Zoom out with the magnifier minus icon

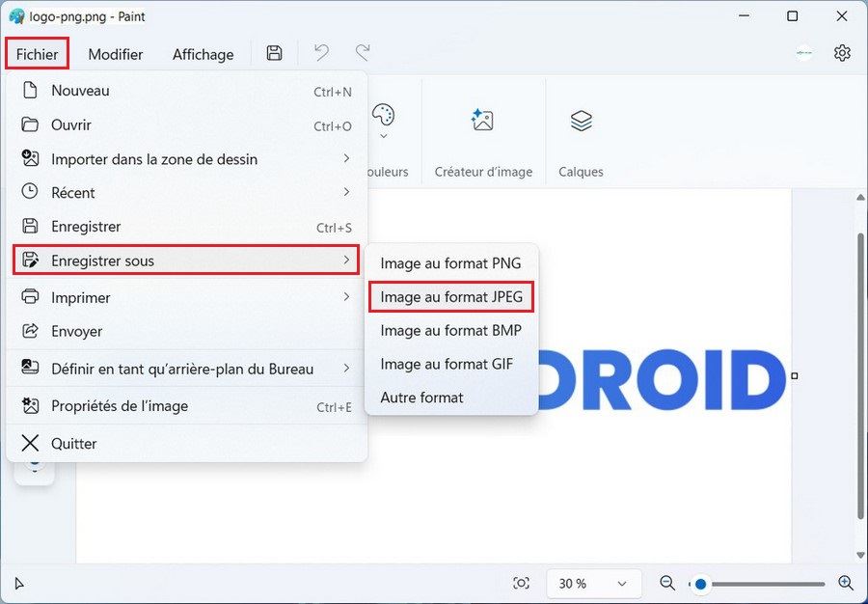(x=667, y=583)
